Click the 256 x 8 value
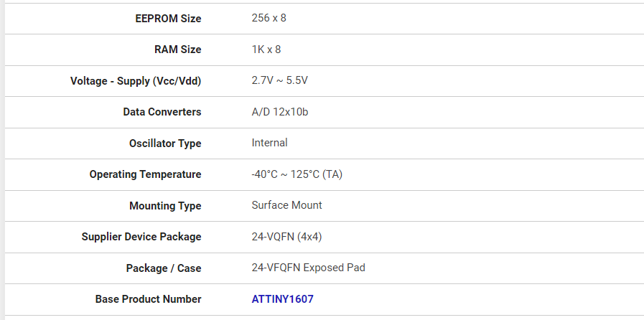The width and height of the screenshot is (644, 320). click(269, 19)
